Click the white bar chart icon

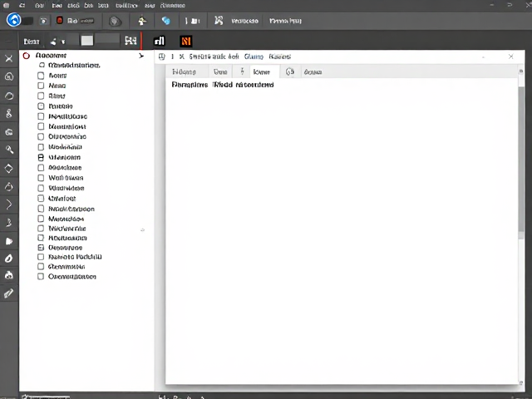(160, 41)
